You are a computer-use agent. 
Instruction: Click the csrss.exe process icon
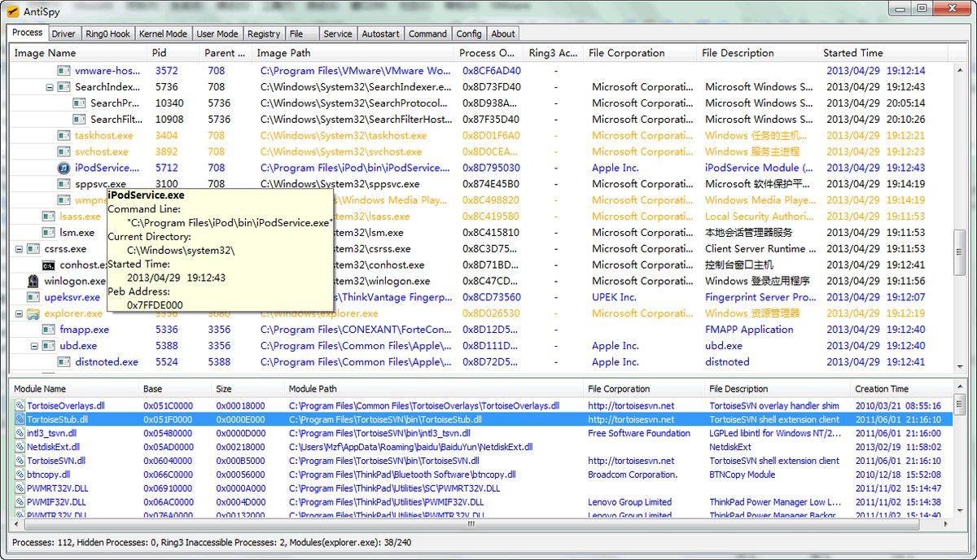tap(33, 249)
